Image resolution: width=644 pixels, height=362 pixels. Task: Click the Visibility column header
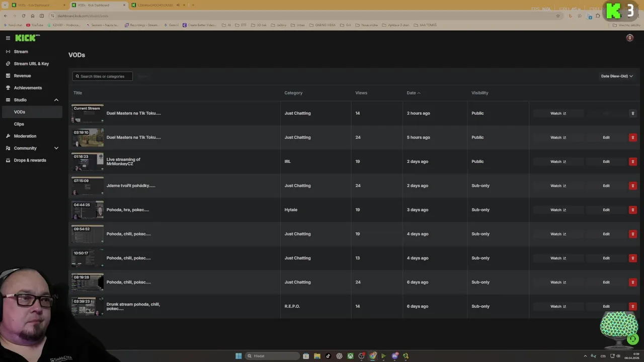click(x=479, y=93)
